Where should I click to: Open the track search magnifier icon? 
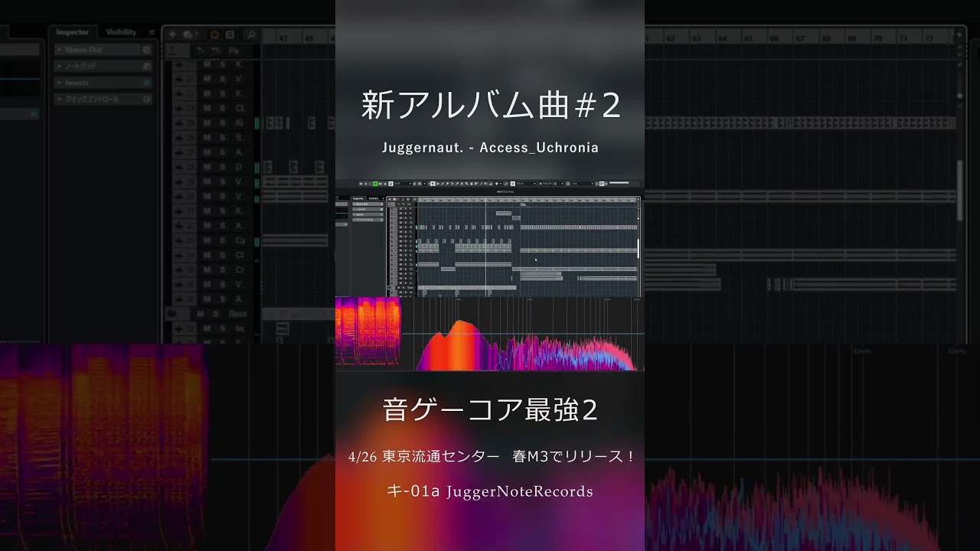coord(250,34)
